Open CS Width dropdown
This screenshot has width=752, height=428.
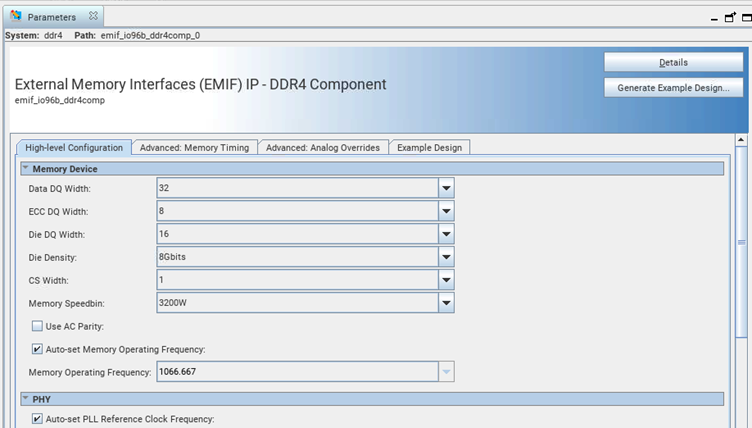[x=446, y=280]
